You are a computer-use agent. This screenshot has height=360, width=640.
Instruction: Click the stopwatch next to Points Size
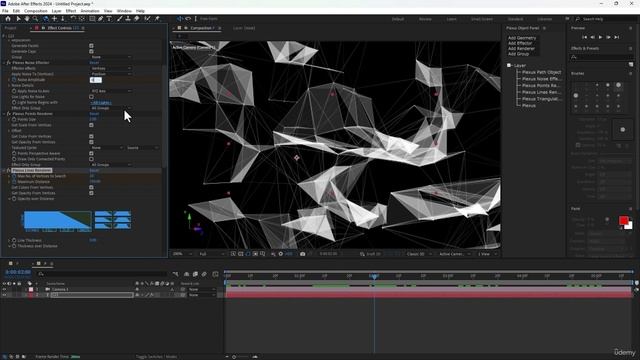pyautogui.click(x=14, y=120)
